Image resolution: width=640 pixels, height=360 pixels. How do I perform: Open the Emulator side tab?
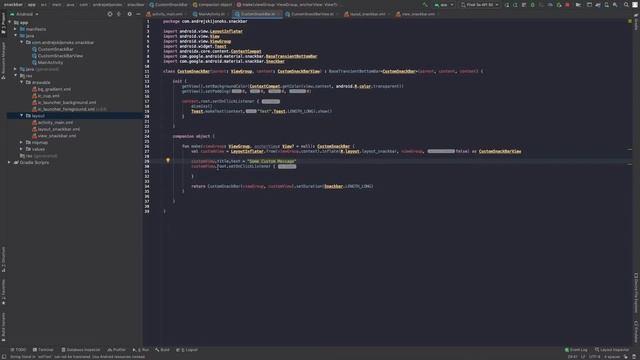(x=636, y=331)
